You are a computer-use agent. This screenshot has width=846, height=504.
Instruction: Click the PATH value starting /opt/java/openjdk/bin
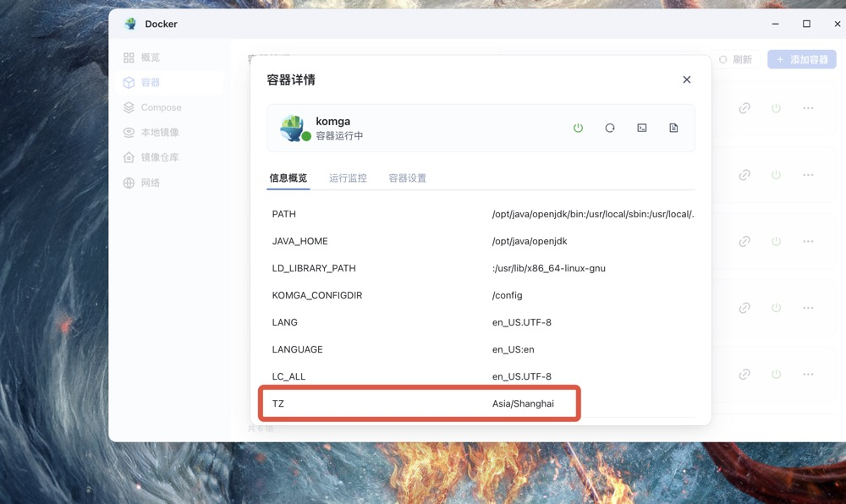click(594, 214)
